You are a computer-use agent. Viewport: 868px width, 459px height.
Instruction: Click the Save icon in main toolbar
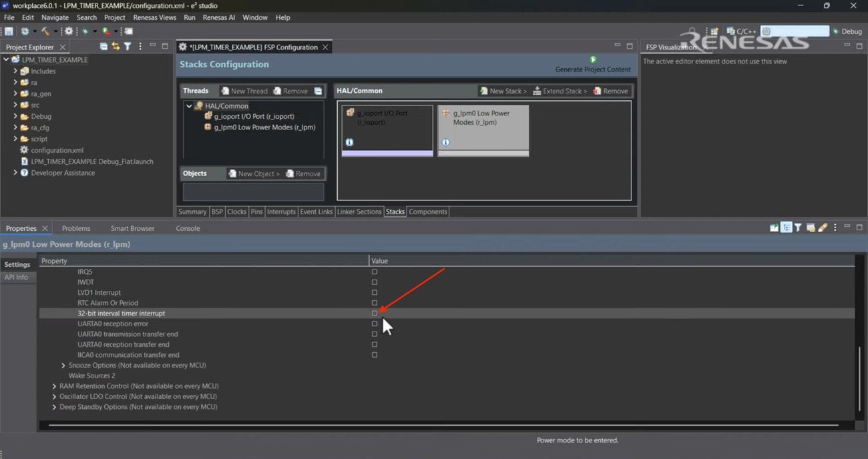(9, 31)
